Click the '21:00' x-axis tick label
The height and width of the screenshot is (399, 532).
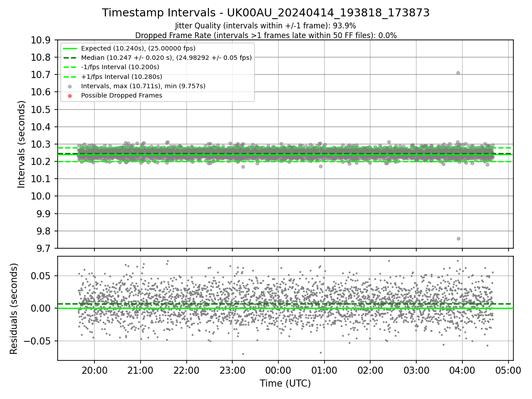pyautogui.click(x=140, y=370)
